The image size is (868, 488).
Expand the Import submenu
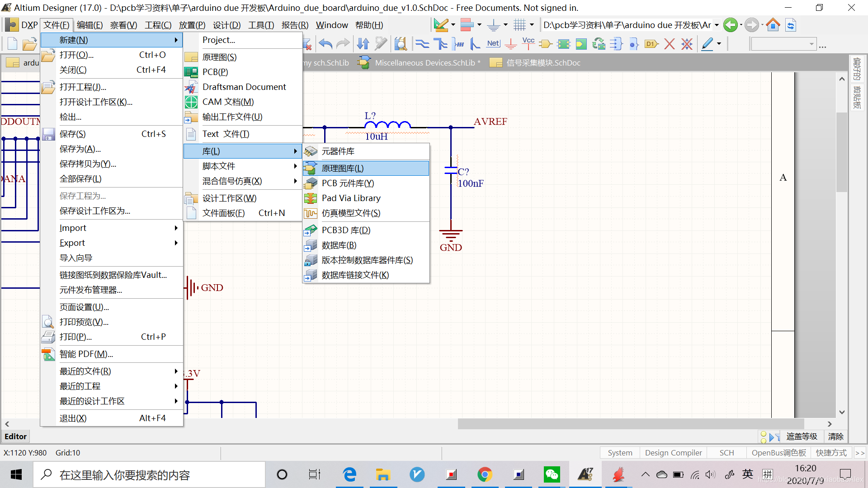point(112,228)
